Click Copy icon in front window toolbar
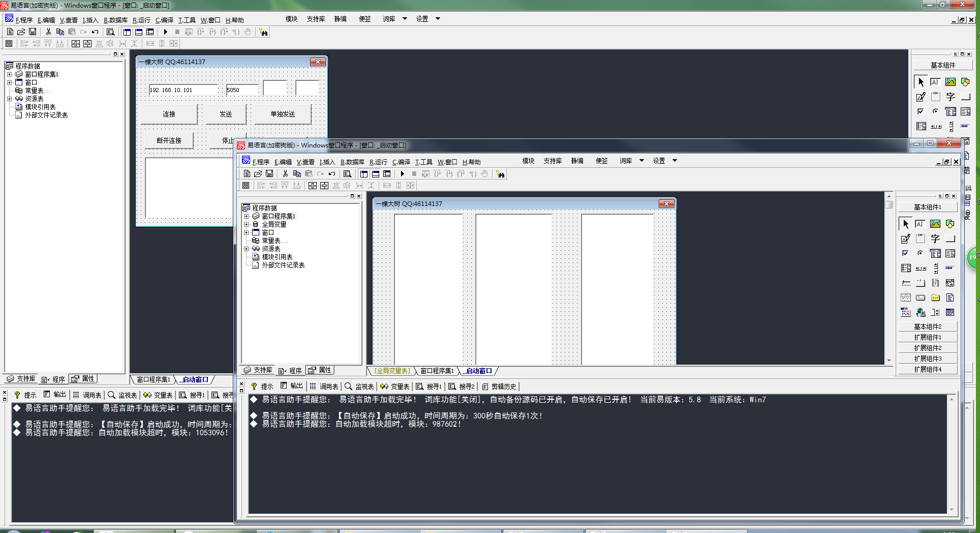 [x=297, y=174]
